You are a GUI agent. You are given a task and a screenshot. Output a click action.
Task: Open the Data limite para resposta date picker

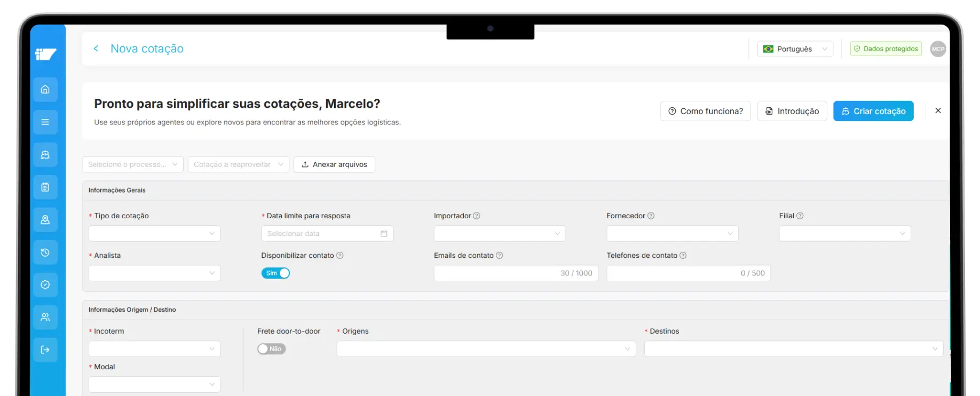pyautogui.click(x=327, y=234)
